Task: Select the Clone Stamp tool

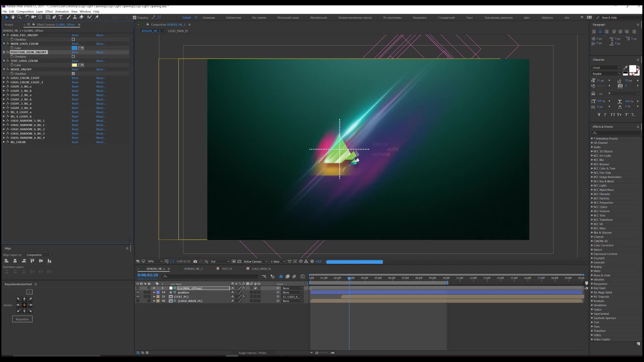Action: click(75, 17)
